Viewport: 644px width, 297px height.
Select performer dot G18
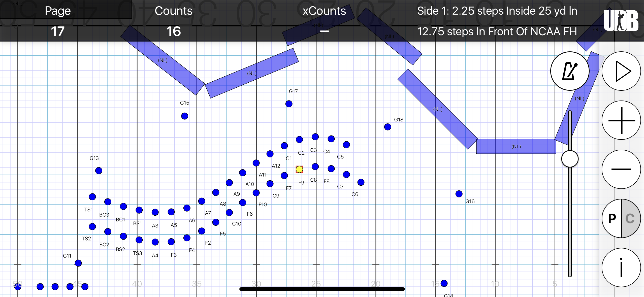point(388,127)
